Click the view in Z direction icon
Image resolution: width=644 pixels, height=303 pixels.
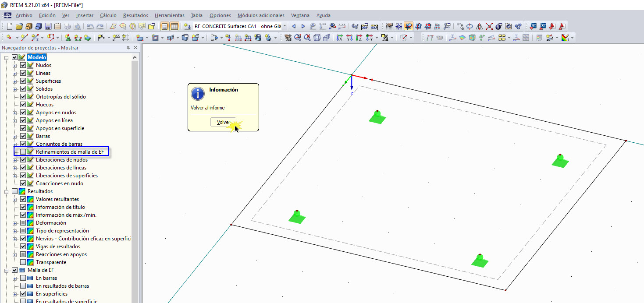pyautogui.click(x=359, y=38)
